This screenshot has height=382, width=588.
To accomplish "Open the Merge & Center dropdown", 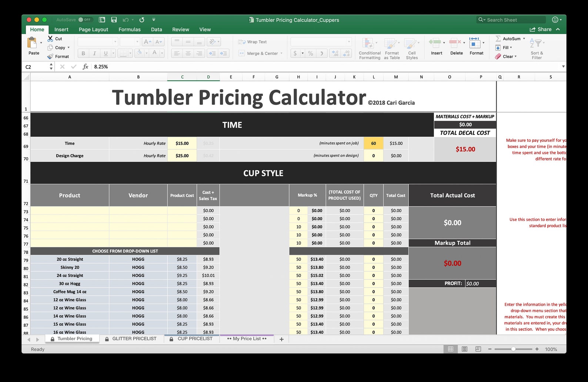I will click(281, 53).
